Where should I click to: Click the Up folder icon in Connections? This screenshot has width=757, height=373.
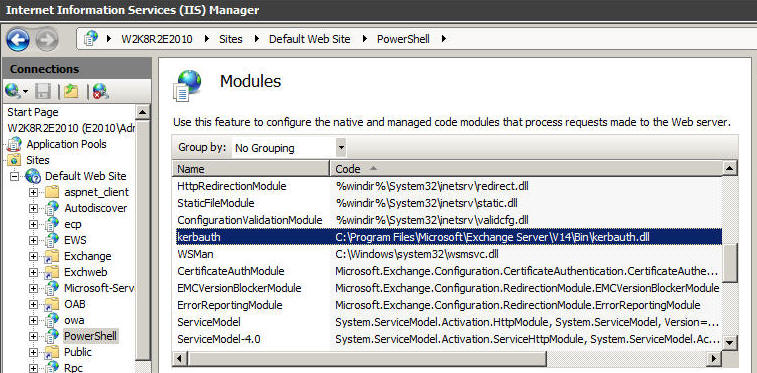tap(71, 91)
